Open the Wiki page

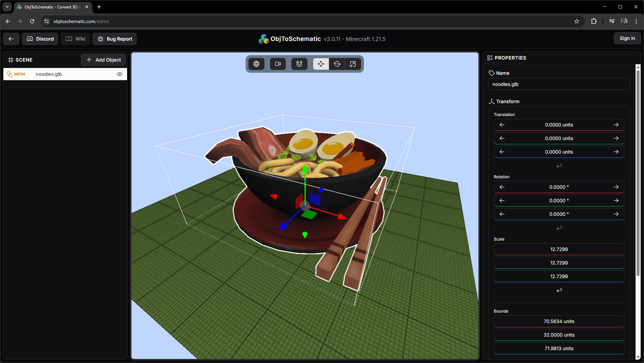tap(75, 39)
